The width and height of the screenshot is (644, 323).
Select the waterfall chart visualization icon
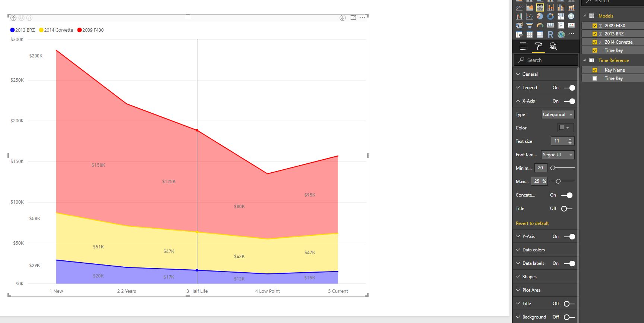point(519,16)
